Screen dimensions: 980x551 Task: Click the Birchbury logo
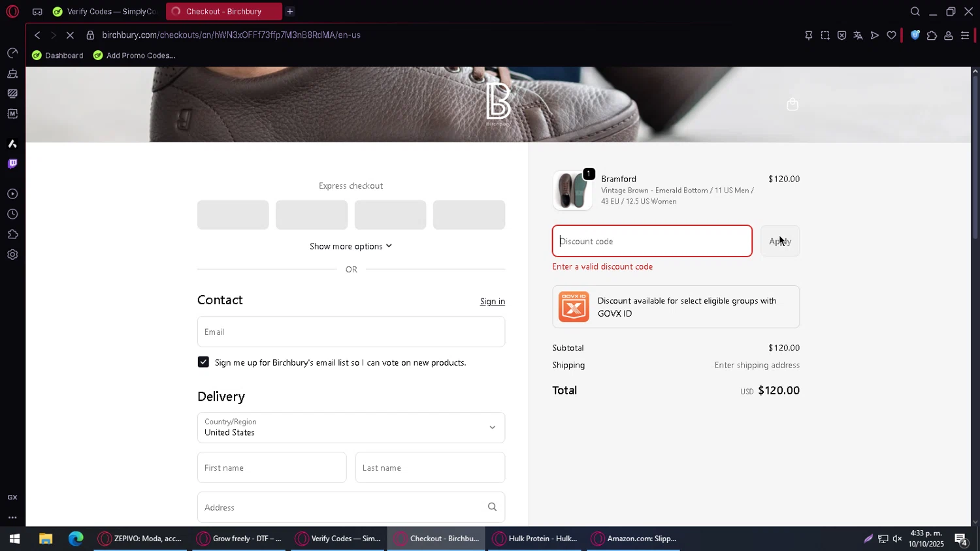point(498,104)
